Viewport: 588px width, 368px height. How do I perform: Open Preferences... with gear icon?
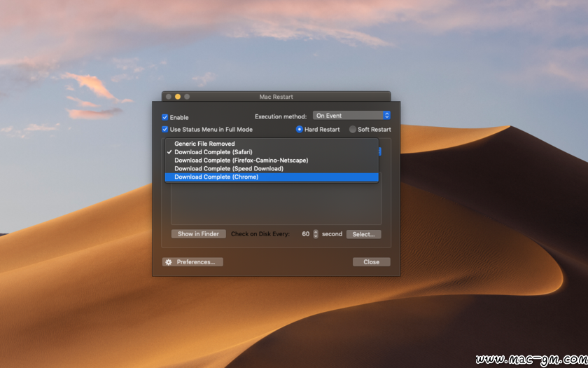(x=192, y=261)
